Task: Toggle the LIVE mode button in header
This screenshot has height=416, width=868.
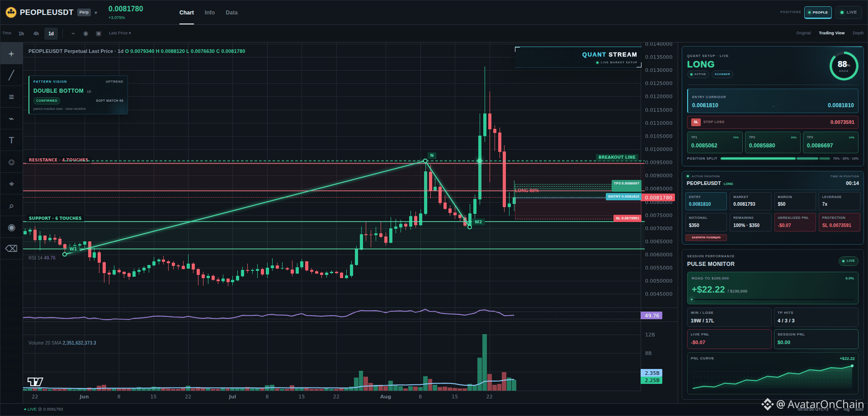Action: point(849,12)
